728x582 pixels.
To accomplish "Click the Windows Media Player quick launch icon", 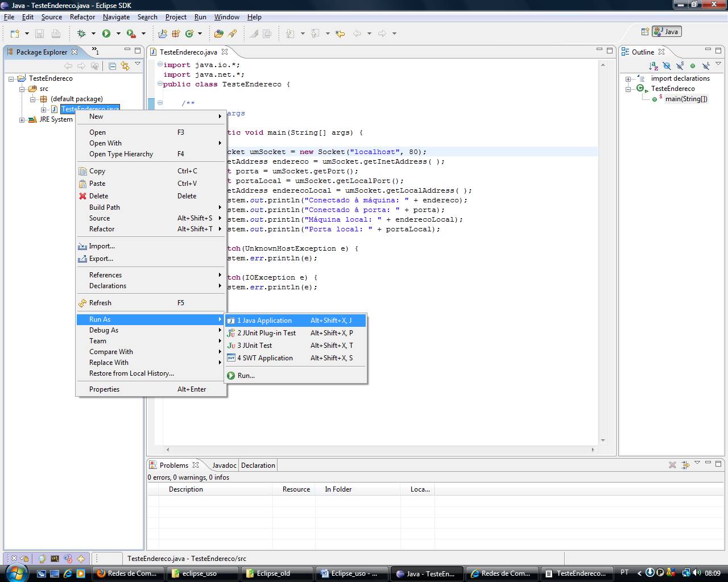I will pos(81,573).
